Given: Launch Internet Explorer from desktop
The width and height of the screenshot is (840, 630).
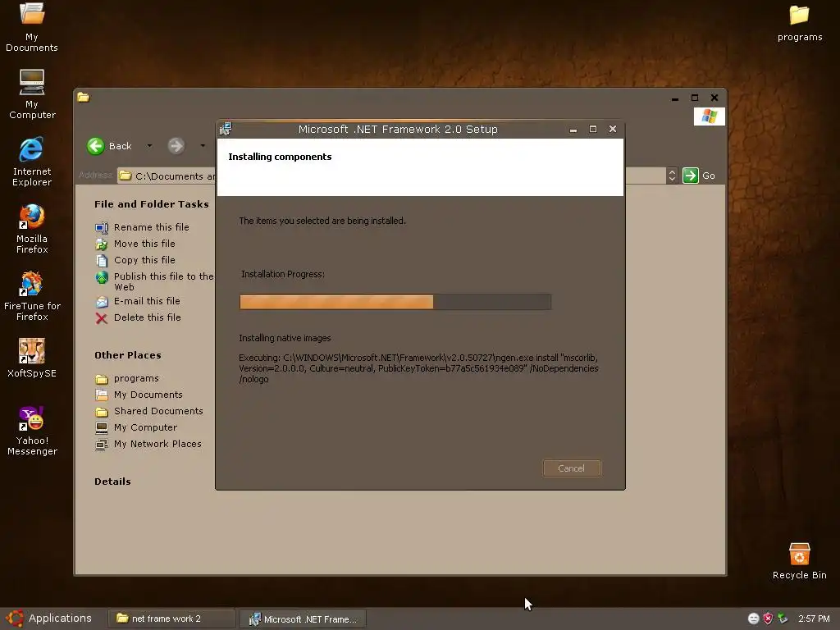Looking at the screenshot, I should click(32, 162).
